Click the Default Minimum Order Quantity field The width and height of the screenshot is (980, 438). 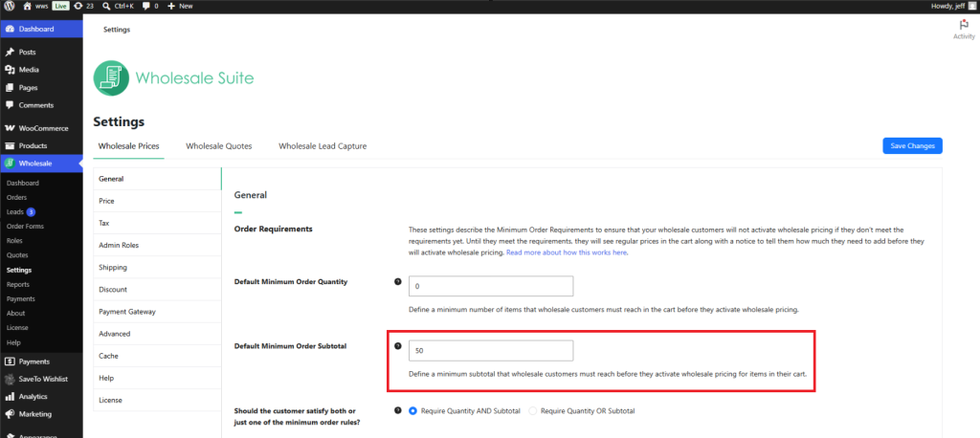(x=491, y=286)
